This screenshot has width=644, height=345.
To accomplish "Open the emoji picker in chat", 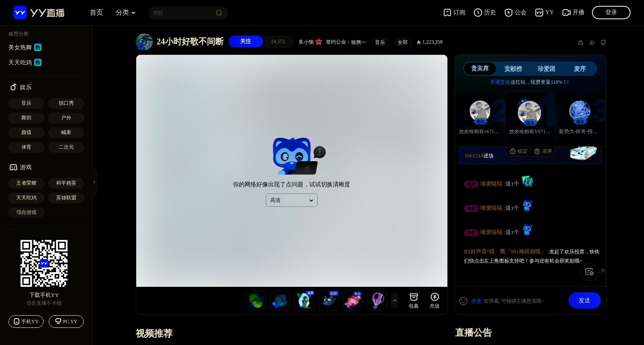I will coord(463,301).
